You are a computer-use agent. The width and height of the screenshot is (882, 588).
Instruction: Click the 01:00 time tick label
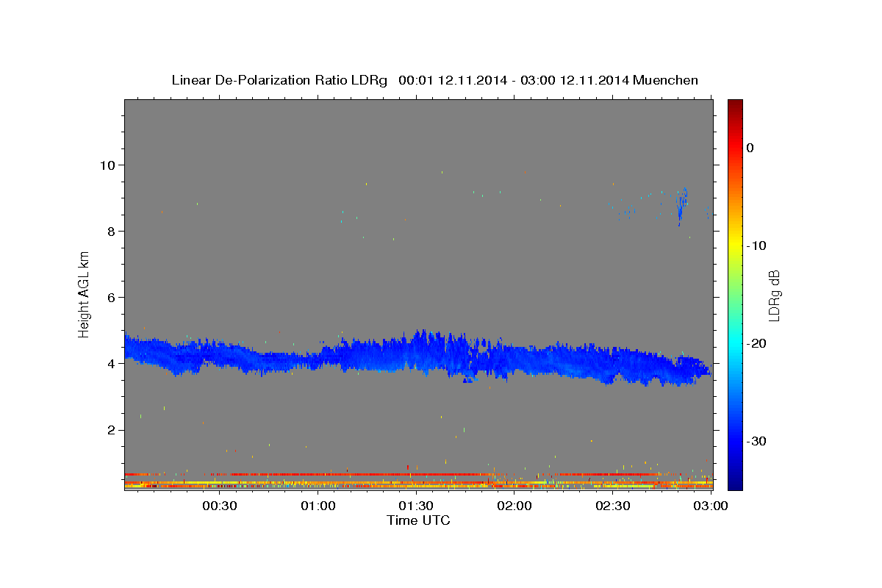tap(318, 506)
